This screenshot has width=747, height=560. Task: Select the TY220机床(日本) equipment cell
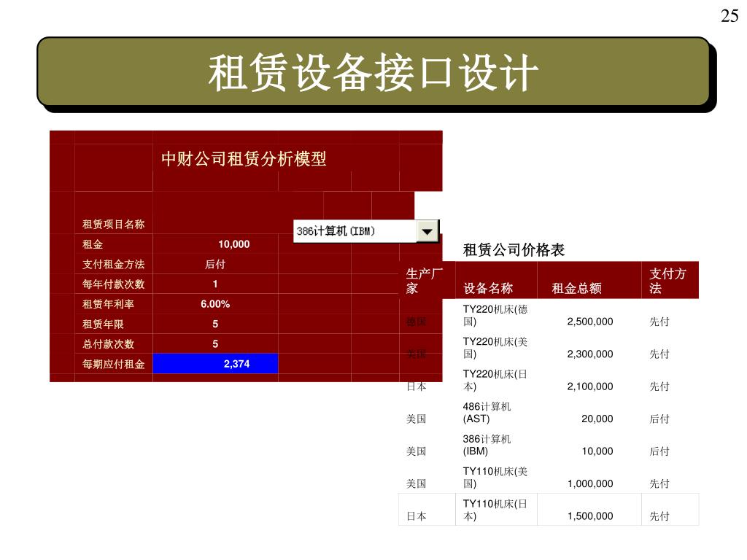pyautogui.click(x=495, y=380)
